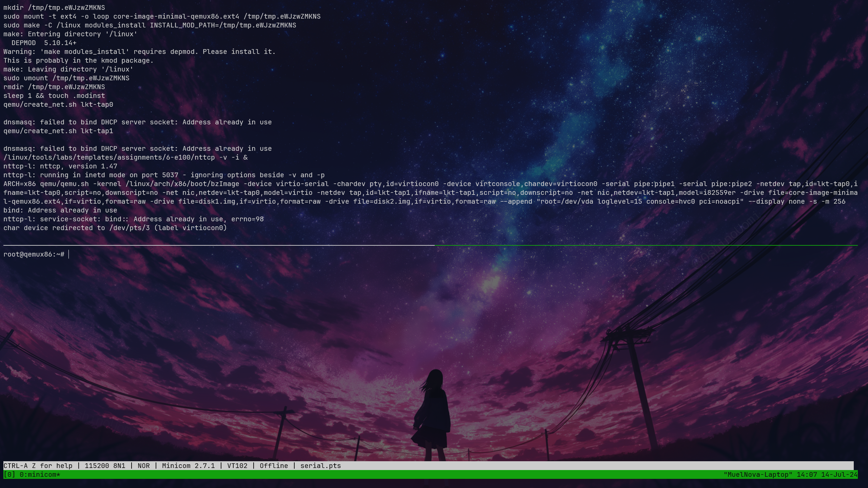
Task: Click the tmux session index [0]
Action: [x=9, y=474]
